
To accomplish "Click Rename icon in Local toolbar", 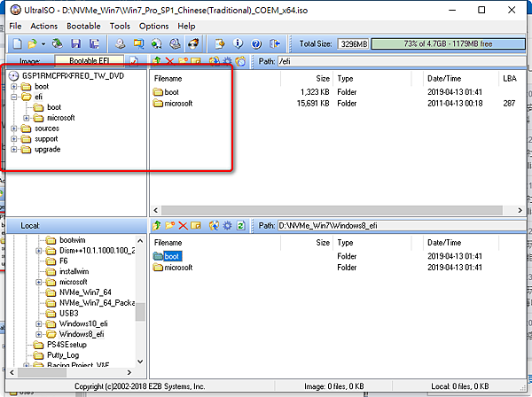I will tap(196, 225).
